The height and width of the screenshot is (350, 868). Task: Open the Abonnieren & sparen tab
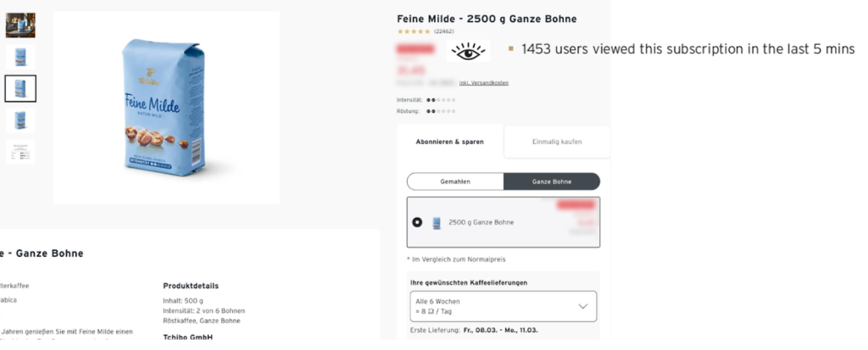(450, 142)
